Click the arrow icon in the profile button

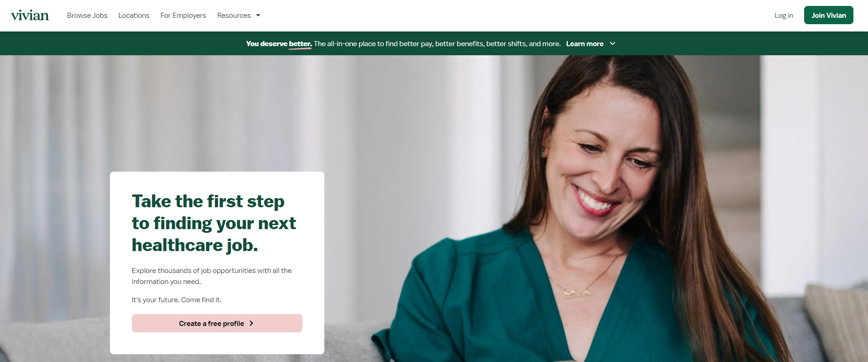[x=251, y=323]
